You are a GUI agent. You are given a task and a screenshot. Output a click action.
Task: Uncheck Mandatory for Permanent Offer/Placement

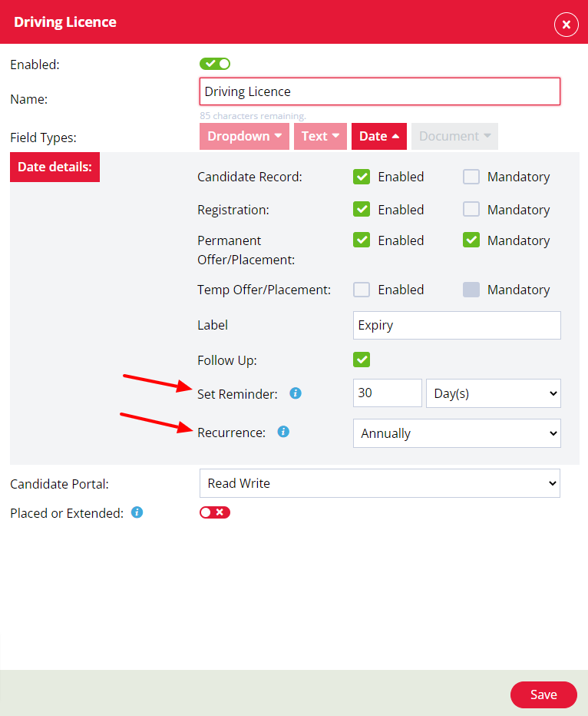point(471,240)
